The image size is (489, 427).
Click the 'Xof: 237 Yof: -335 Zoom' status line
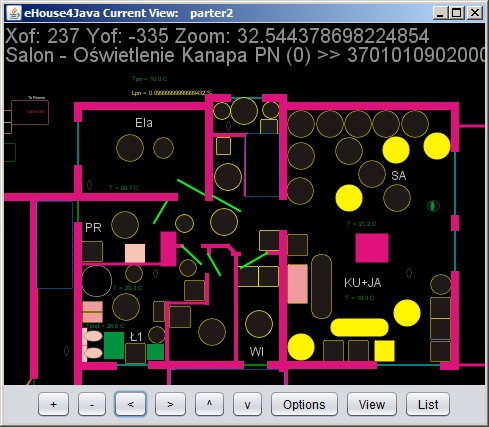[x=217, y=36]
